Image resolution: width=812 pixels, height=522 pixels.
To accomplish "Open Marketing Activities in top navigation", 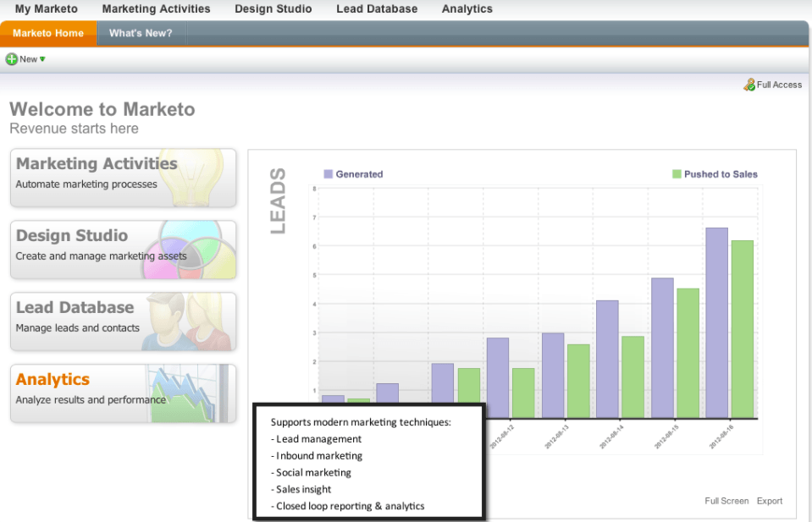I will [156, 8].
